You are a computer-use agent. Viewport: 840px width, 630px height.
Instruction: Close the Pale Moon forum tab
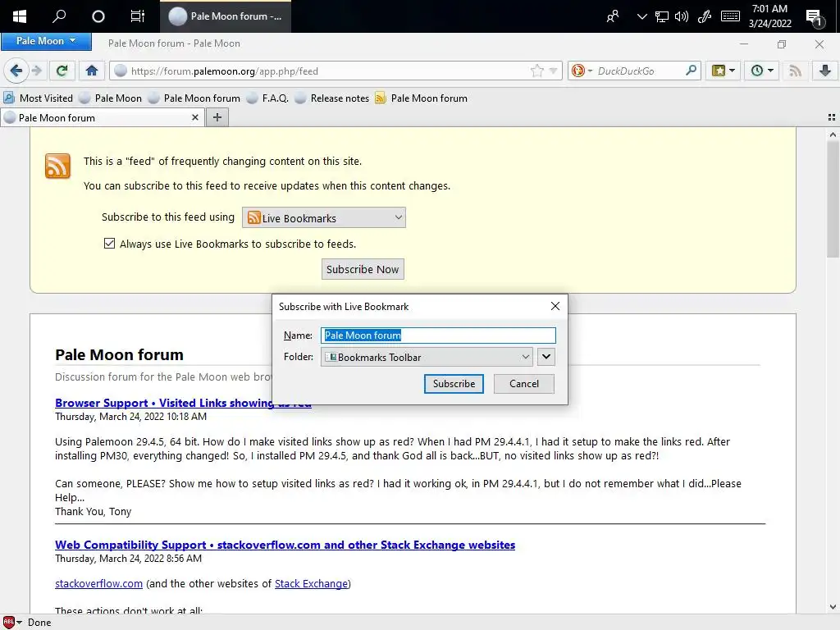click(x=195, y=117)
